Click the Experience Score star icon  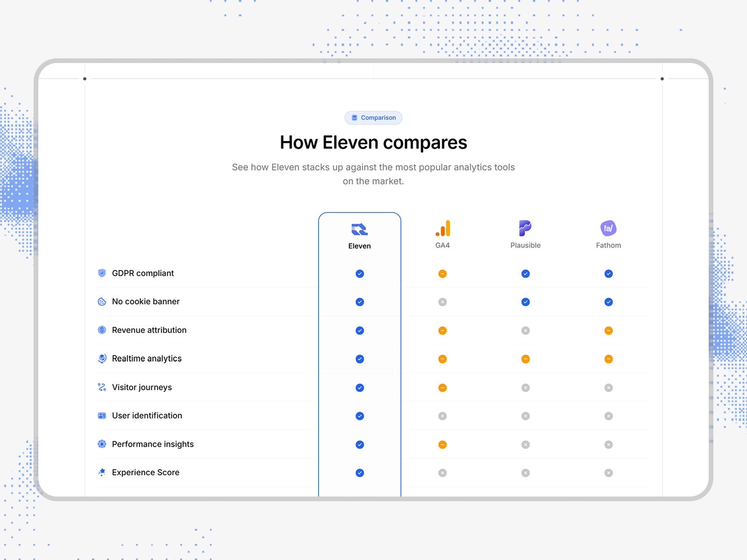pos(102,472)
